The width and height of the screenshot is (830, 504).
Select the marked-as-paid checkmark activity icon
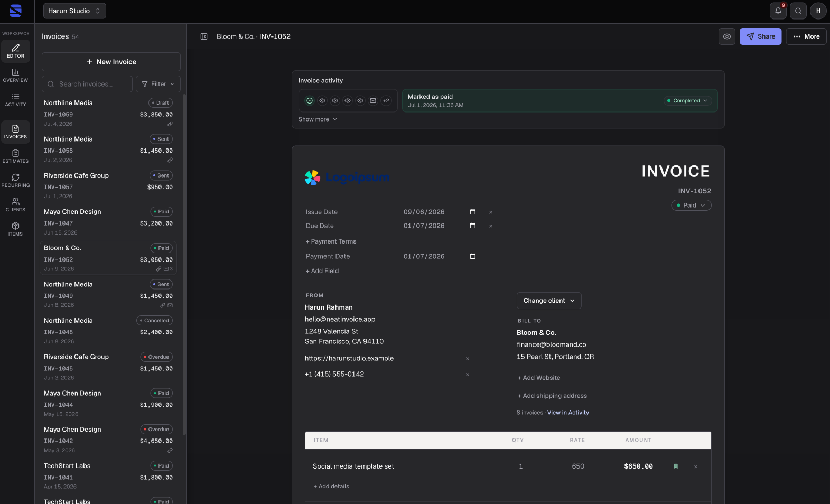click(310, 101)
